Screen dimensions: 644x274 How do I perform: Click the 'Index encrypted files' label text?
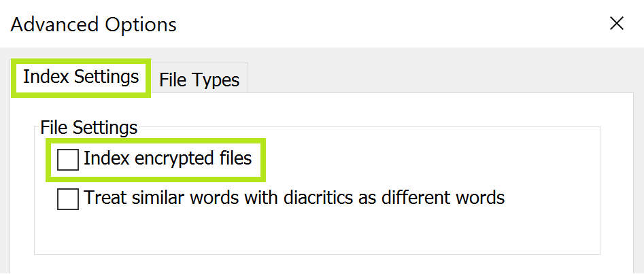167,159
